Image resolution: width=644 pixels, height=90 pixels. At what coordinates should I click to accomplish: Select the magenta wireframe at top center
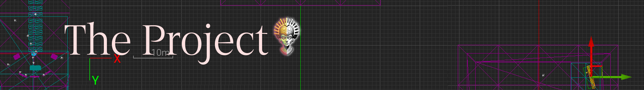pos(300,3)
